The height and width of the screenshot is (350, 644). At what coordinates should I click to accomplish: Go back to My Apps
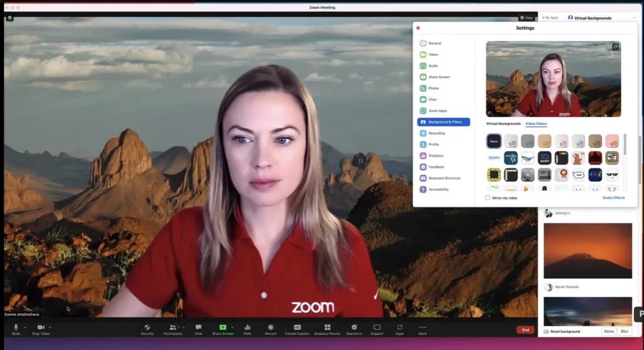coord(550,18)
